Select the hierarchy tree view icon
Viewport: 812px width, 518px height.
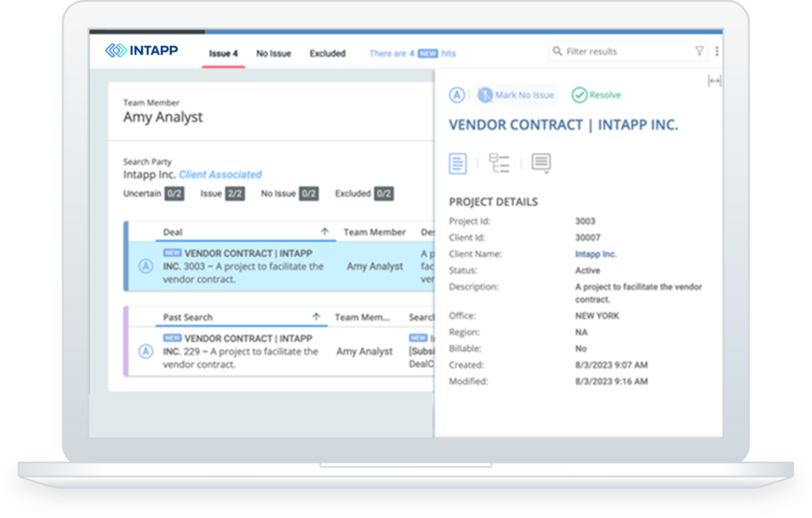pyautogui.click(x=500, y=163)
